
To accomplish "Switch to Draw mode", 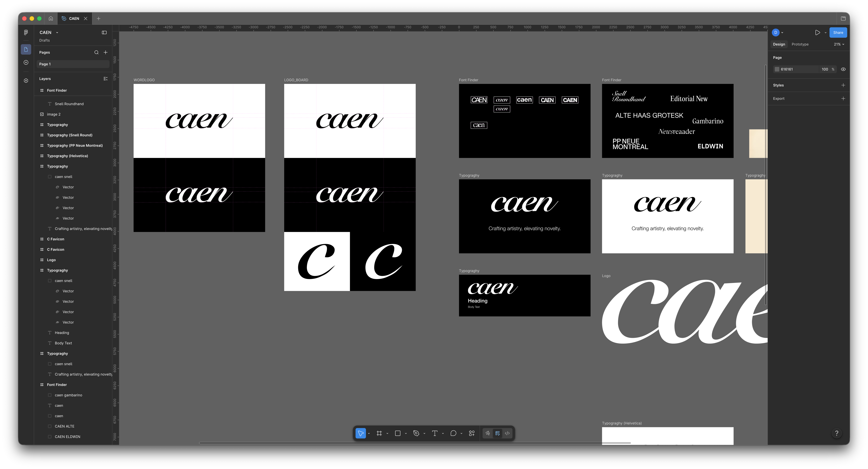I will (x=487, y=433).
